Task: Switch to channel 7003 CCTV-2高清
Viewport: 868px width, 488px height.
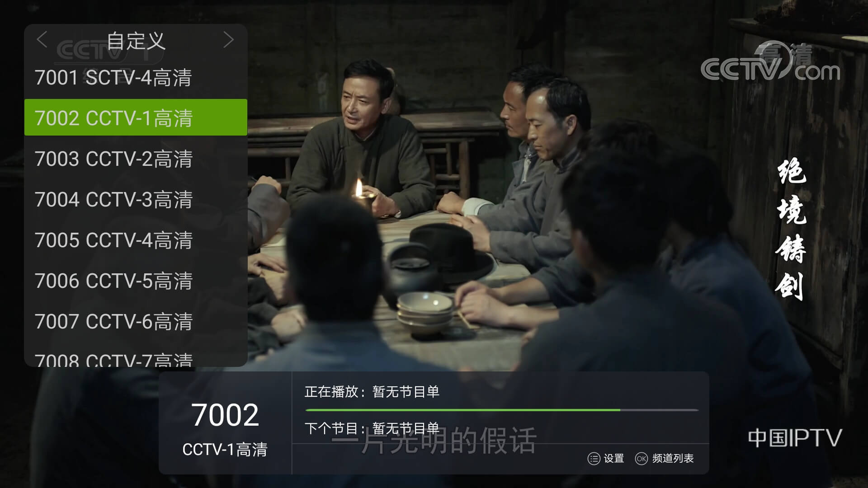Action: [136, 159]
